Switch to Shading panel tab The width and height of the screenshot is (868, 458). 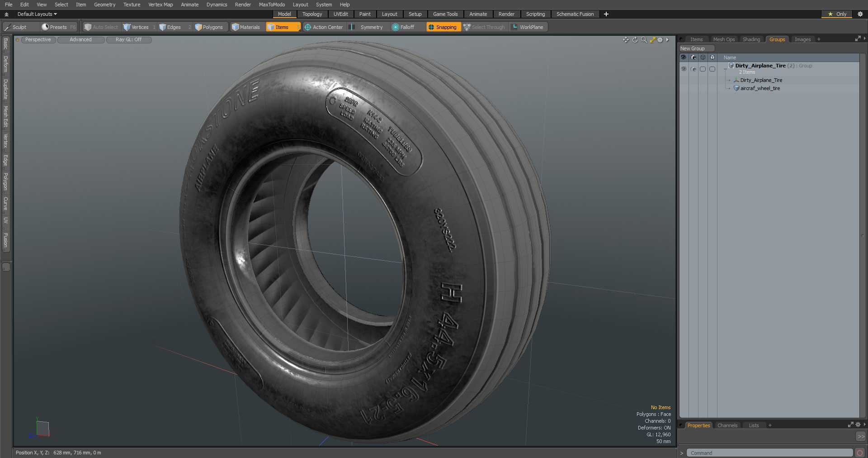point(751,39)
